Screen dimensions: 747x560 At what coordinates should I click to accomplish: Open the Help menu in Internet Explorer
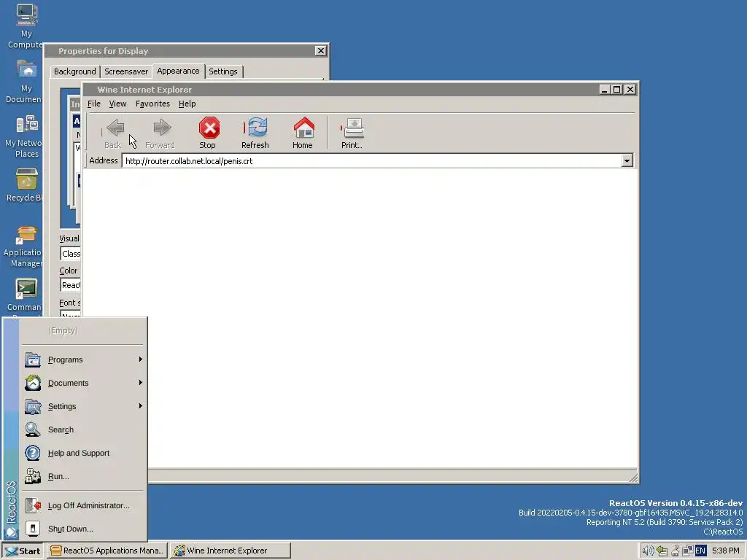(187, 104)
